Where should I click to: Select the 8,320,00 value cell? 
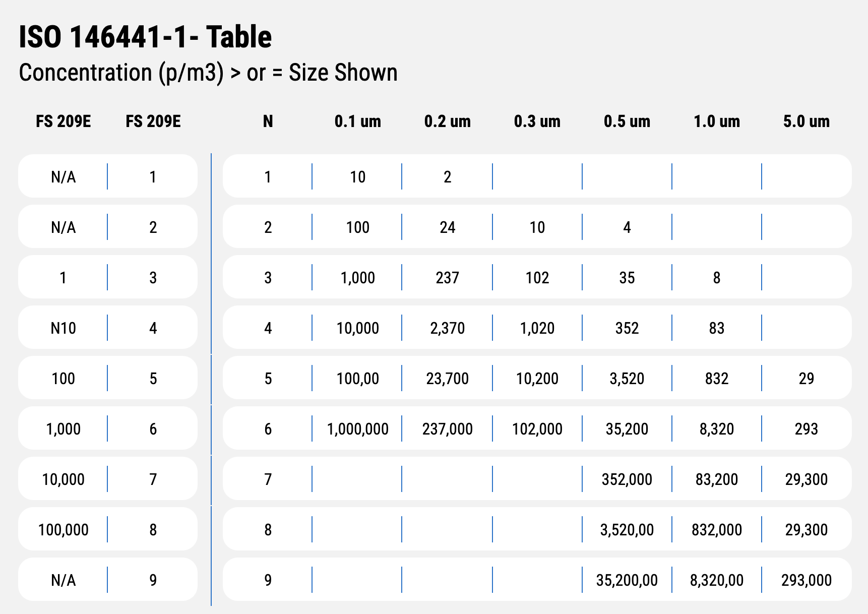(x=716, y=580)
